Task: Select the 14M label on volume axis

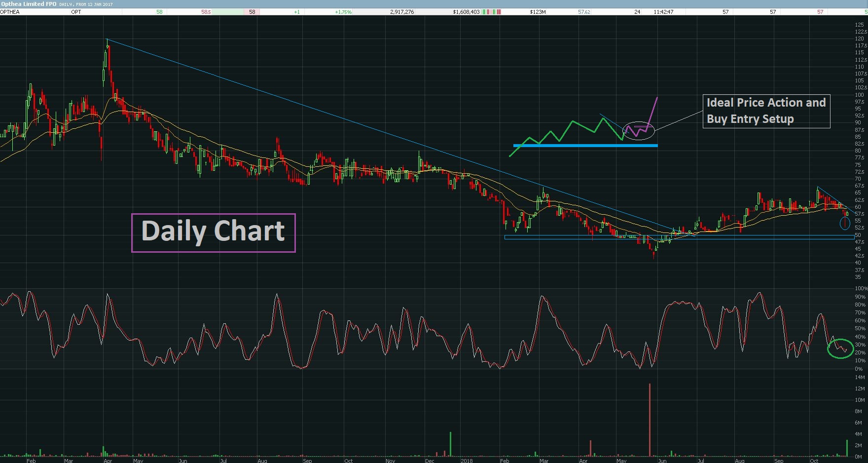Action: 860,377
